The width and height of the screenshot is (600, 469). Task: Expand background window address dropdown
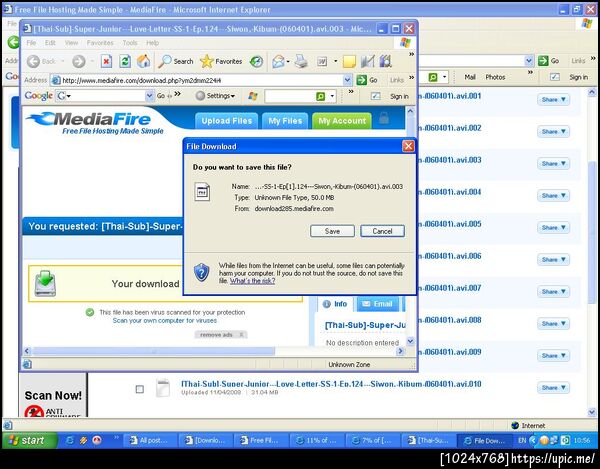529,60
